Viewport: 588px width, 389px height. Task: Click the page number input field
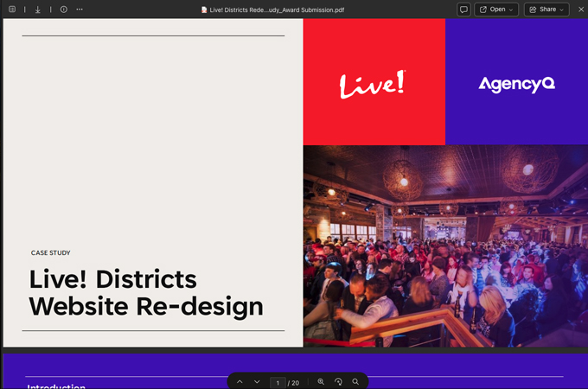pos(278,383)
